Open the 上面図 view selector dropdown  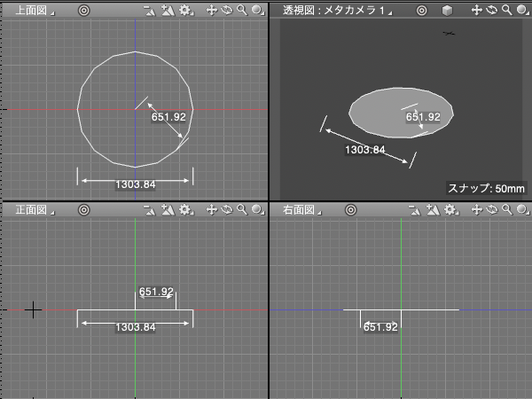coord(34,11)
